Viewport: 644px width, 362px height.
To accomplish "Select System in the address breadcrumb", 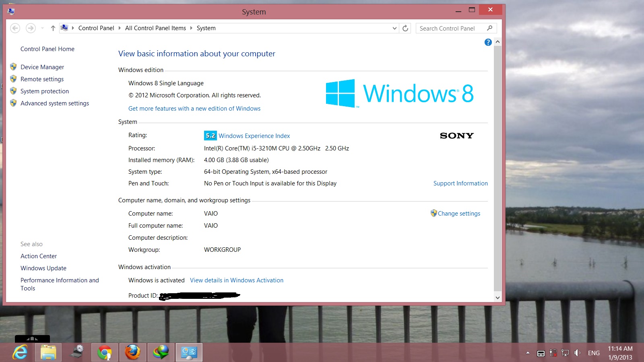I will [206, 28].
